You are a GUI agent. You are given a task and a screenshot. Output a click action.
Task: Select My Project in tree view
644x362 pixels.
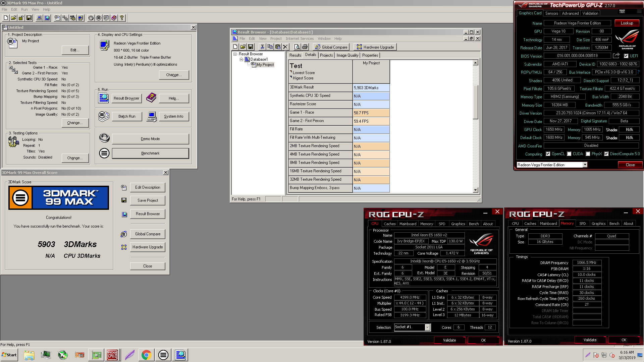265,65
